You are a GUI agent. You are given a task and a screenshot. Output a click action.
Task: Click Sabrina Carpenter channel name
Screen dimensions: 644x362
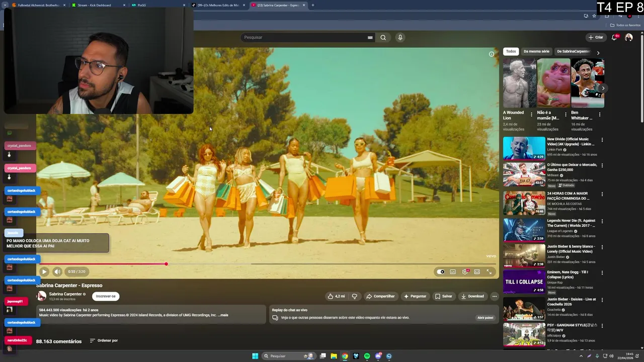tap(65, 294)
